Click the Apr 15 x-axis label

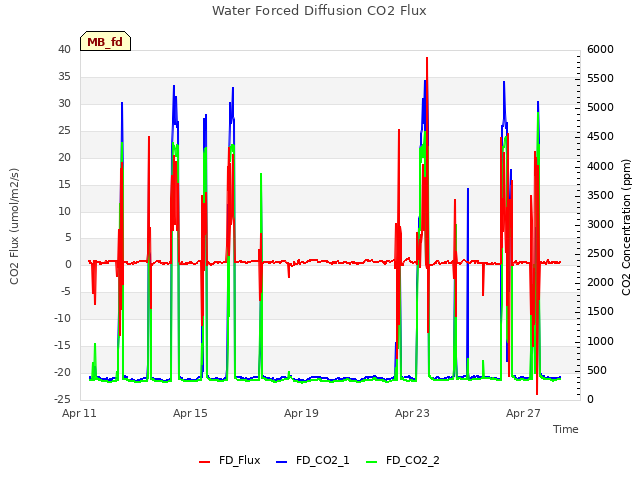click(190, 413)
